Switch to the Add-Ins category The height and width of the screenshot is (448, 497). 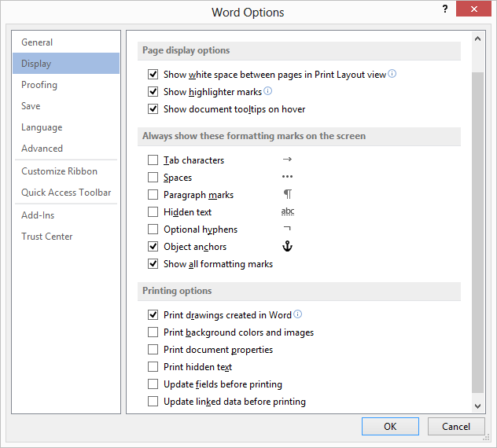point(66,215)
